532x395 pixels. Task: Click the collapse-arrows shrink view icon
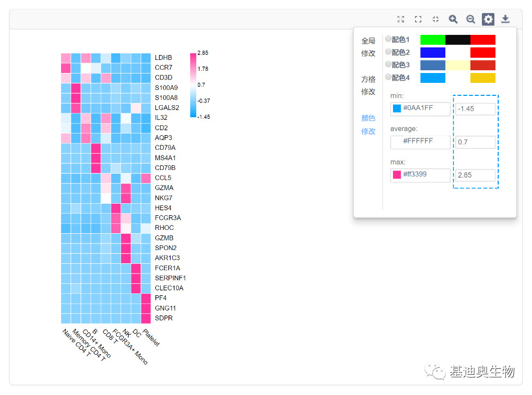pos(436,19)
